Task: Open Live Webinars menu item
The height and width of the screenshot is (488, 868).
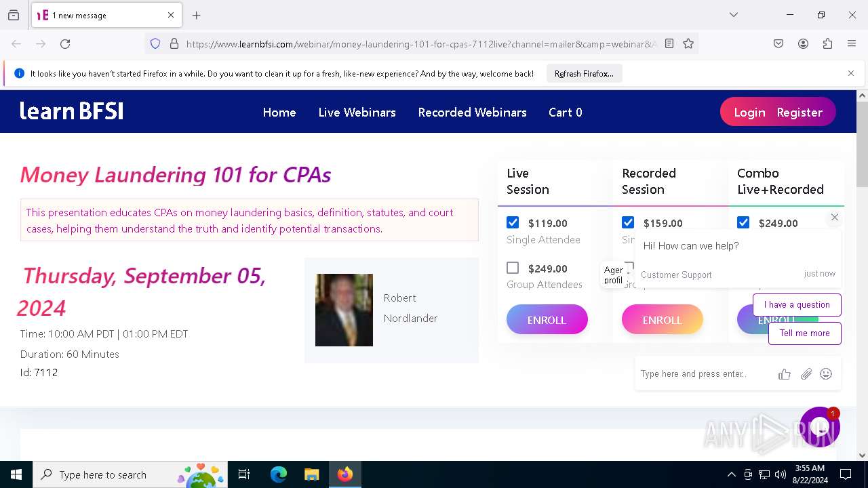Action: (357, 113)
